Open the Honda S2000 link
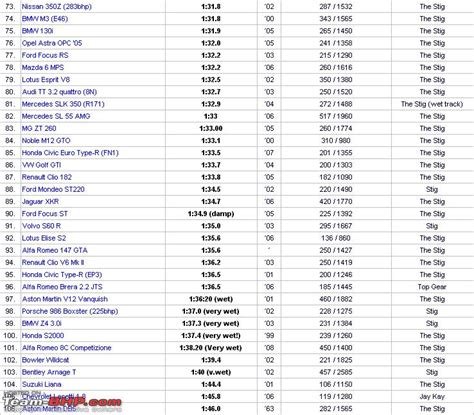Image resolution: width=474 pixels, height=415 pixels. click(x=43, y=336)
